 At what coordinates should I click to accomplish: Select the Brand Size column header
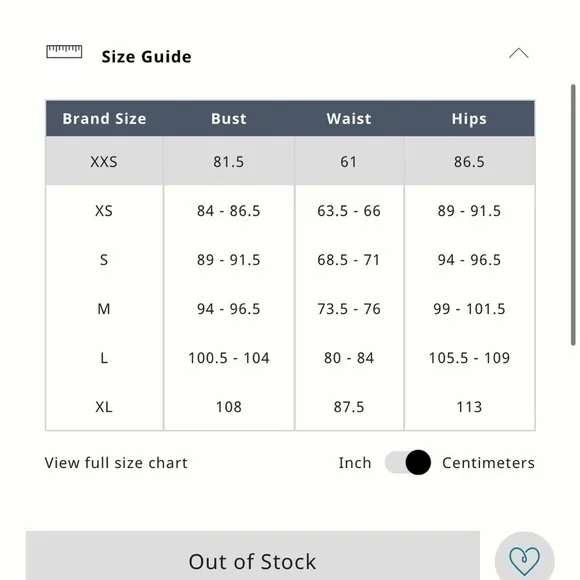point(104,119)
